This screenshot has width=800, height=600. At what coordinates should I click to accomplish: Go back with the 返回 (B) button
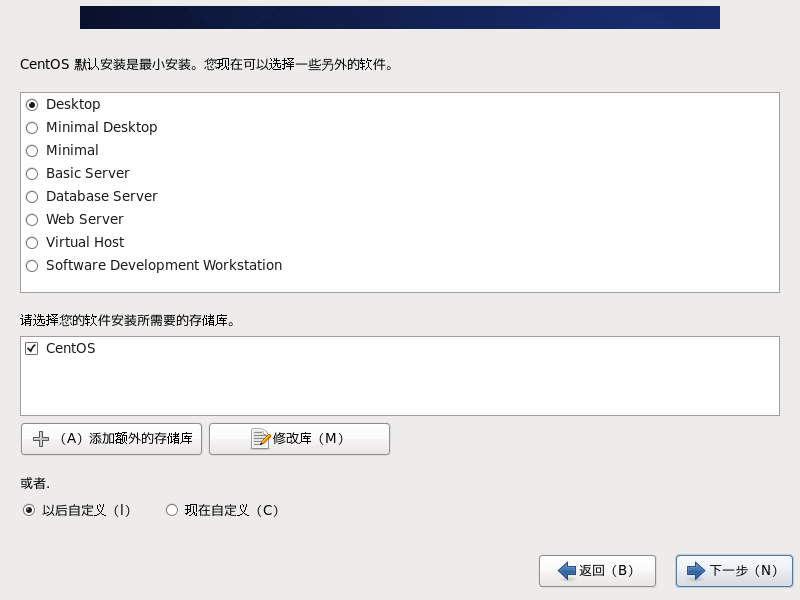point(597,571)
